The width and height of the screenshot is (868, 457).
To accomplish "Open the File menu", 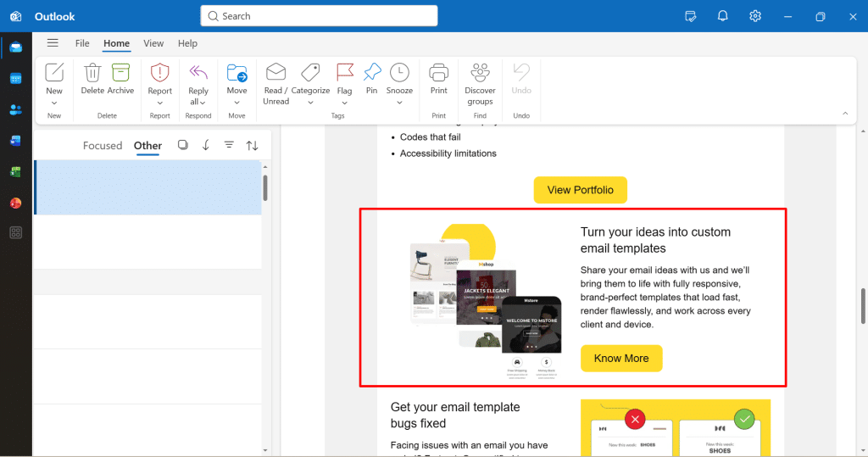I will click(82, 43).
